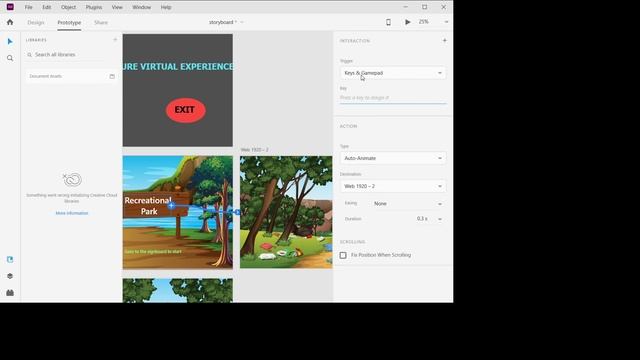Switch to the Prototype tab
640x360 pixels.
click(69, 22)
